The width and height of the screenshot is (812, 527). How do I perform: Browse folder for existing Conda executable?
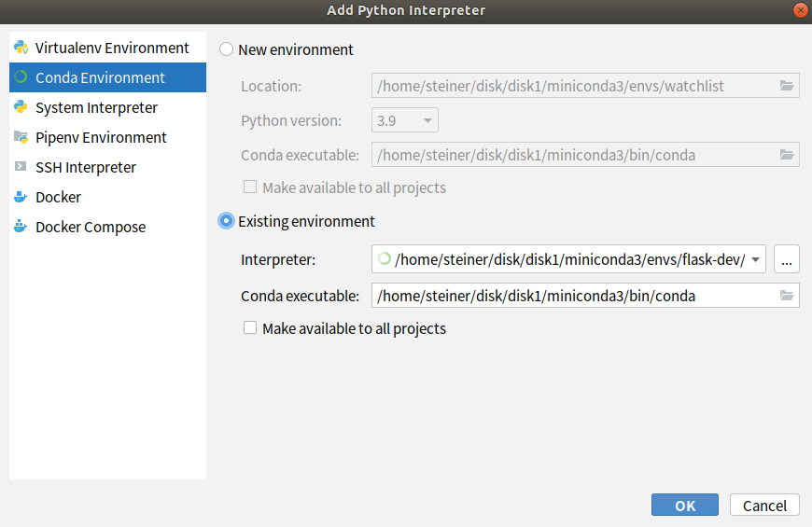(x=787, y=296)
